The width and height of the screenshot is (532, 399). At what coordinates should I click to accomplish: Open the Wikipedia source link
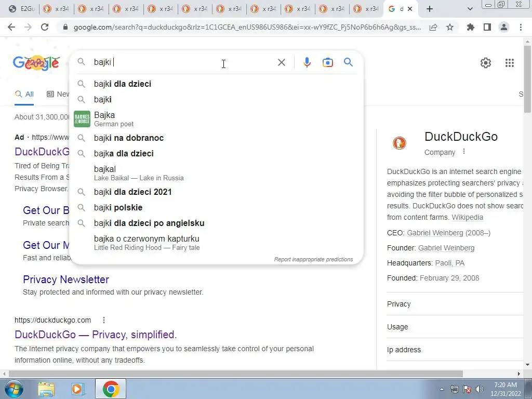[x=467, y=217]
